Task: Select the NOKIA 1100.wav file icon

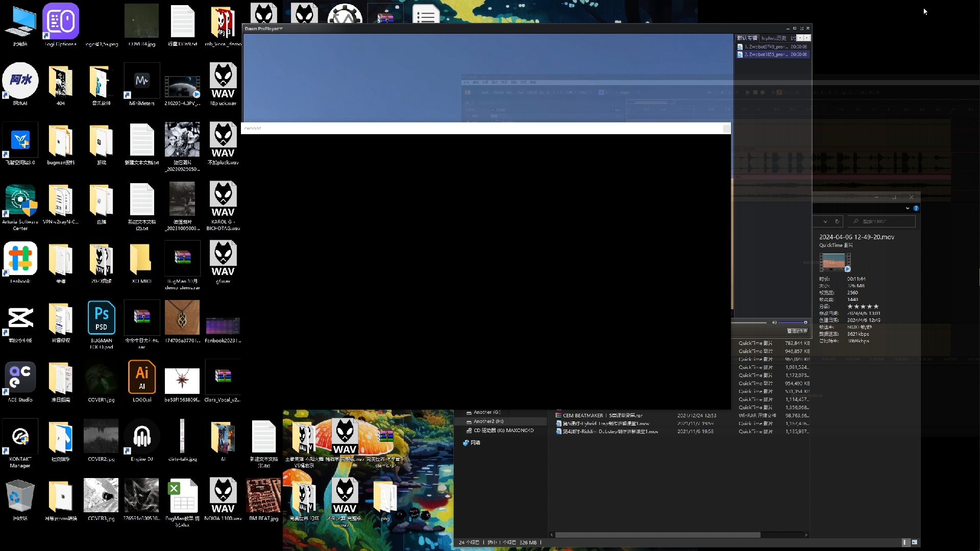Action: (223, 500)
